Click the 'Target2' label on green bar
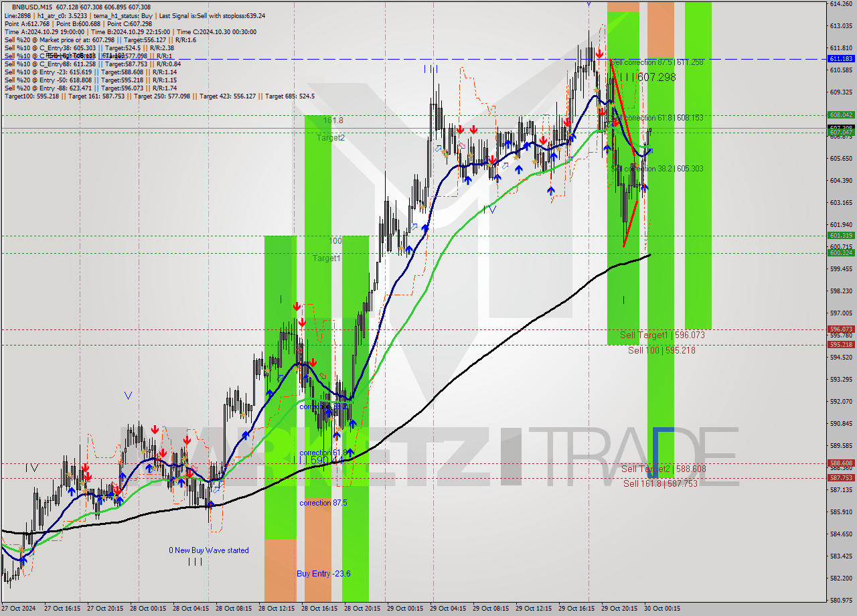 331,138
